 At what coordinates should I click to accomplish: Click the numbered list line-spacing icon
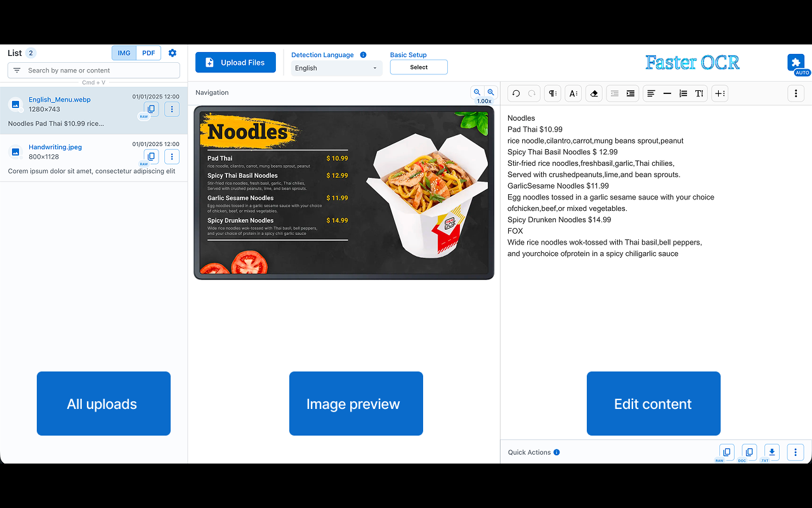tap(683, 93)
